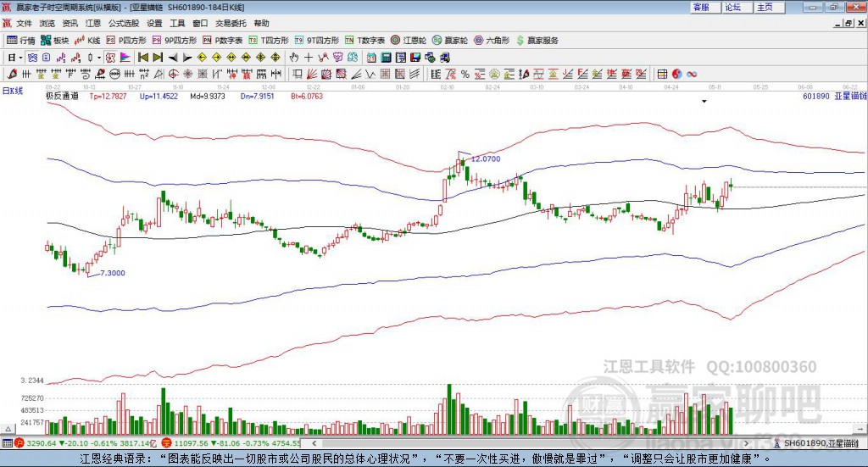This screenshot has height=467, width=868.
Task: Click the 主页 homepage button
Action: 769,7
